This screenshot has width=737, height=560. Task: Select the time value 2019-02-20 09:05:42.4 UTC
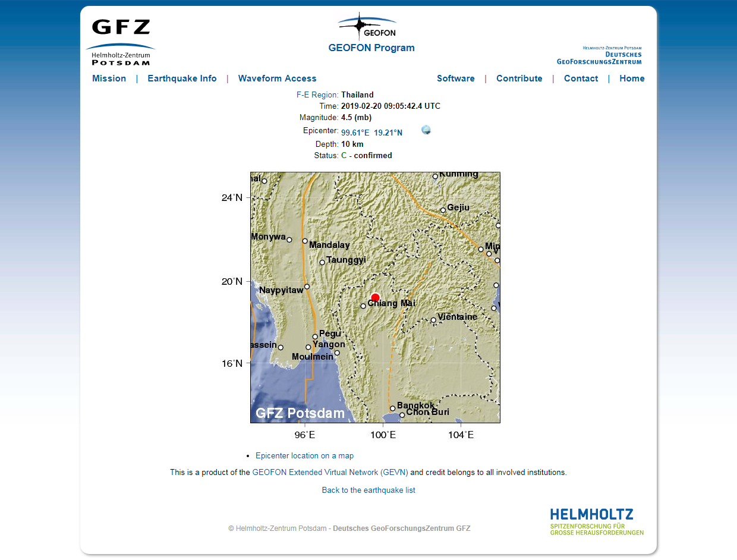[x=390, y=106]
